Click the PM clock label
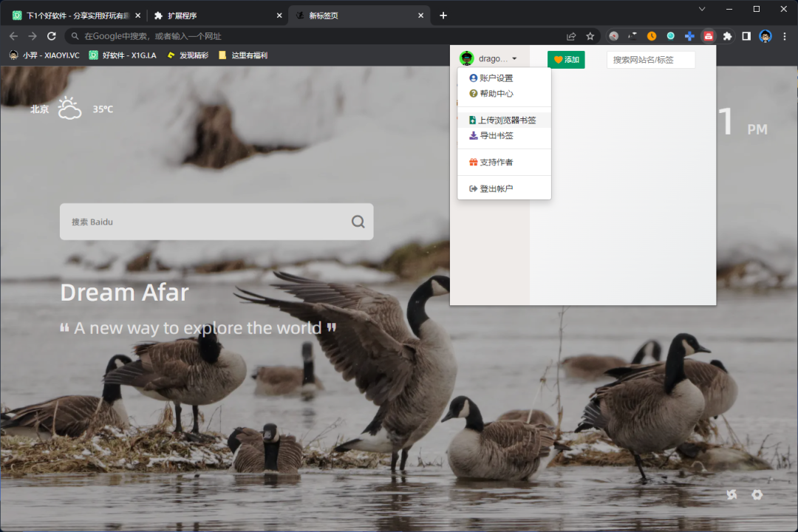This screenshot has width=798, height=532. tap(757, 130)
